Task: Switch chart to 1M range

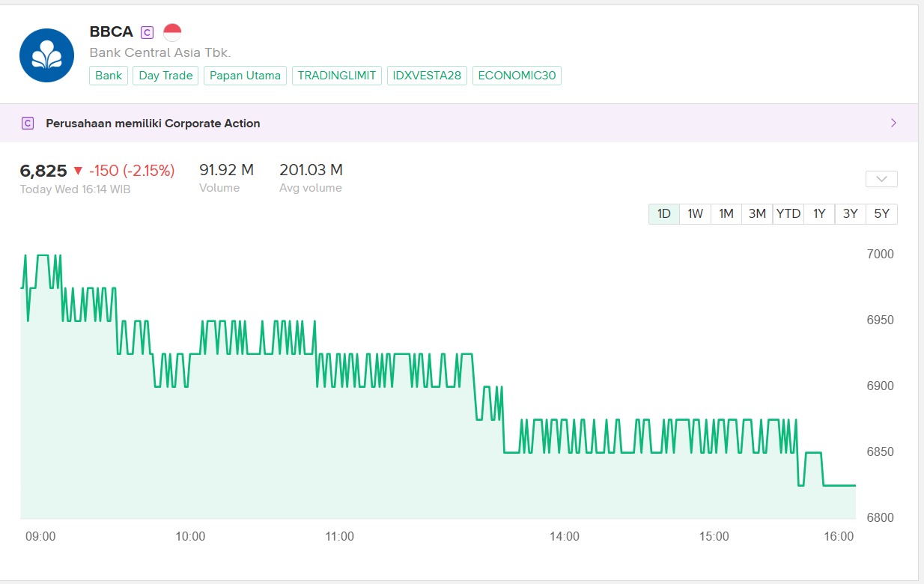Action: point(726,213)
